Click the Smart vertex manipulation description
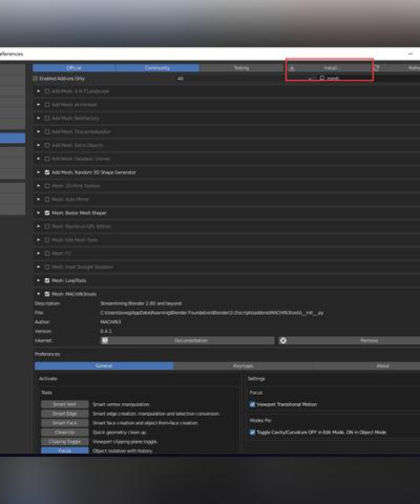Screen dimensions: 420x504 point(121,404)
